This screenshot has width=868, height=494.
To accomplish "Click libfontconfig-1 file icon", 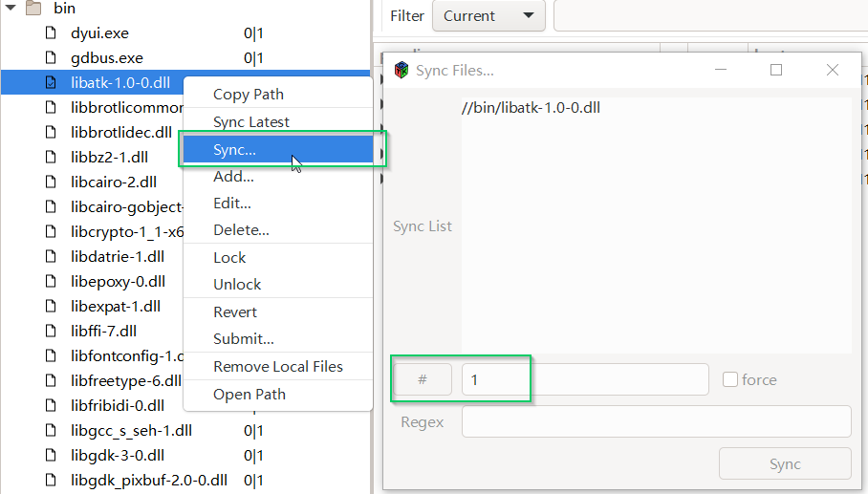I will click(51, 355).
